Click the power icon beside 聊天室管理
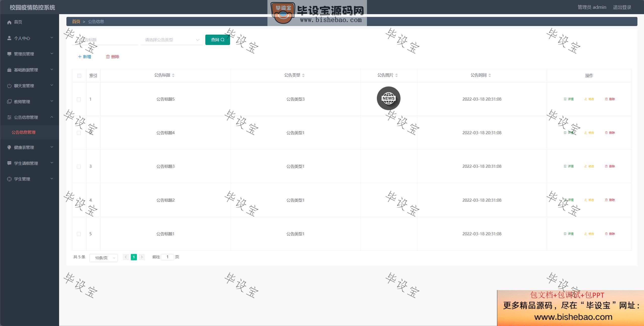This screenshot has width=644, height=326. tap(9, 86)
